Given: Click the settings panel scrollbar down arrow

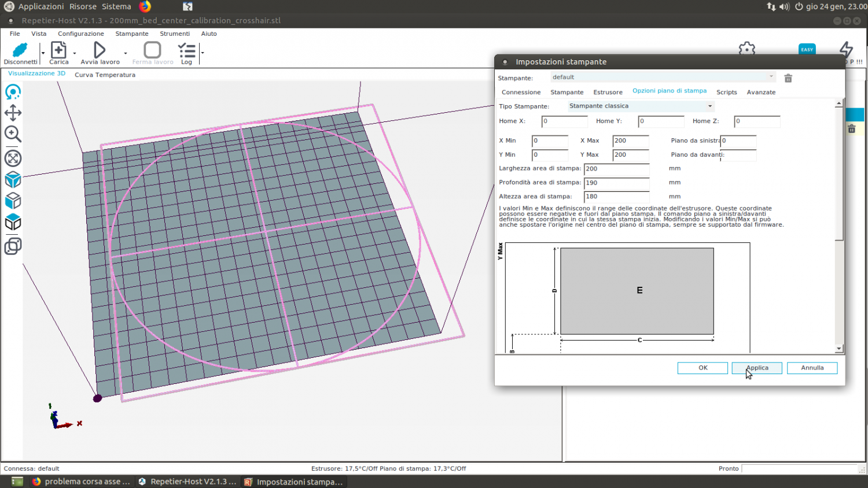Looking at the screenshot, I should [x=838, y=349].
